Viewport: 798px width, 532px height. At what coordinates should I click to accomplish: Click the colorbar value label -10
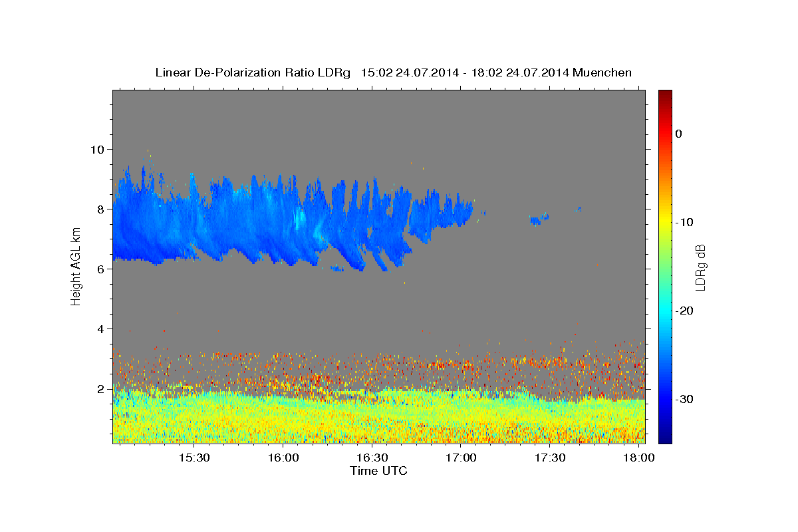click(x=685, y=222)
